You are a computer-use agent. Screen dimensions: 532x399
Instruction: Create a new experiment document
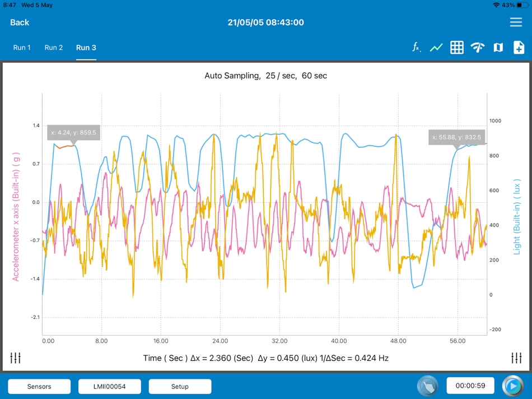point(519,48)
